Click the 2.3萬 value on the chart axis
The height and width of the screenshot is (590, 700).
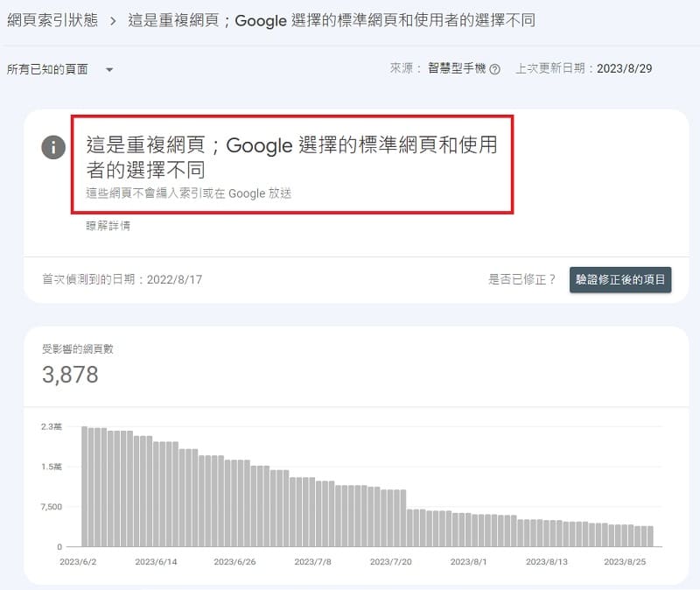coord(52,426)
